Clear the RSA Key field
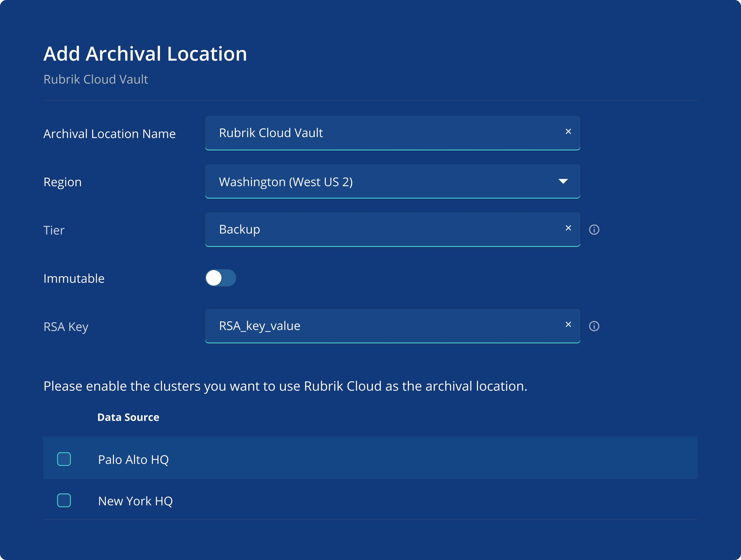Viewport: 741px width, 560px height. point(568,324)
